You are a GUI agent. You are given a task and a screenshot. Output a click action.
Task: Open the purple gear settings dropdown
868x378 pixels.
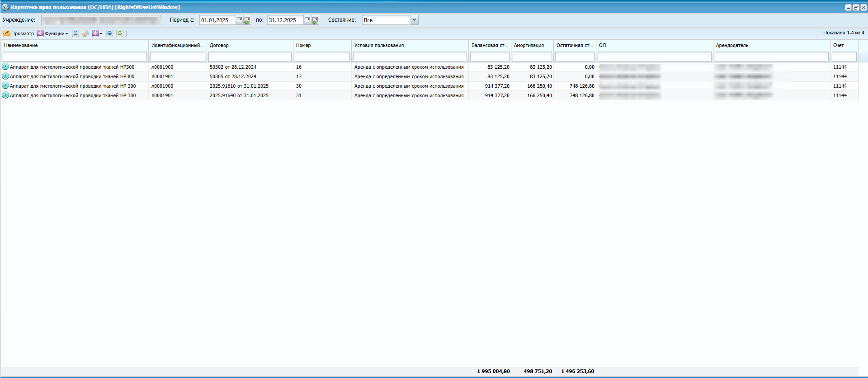(97, 33)
